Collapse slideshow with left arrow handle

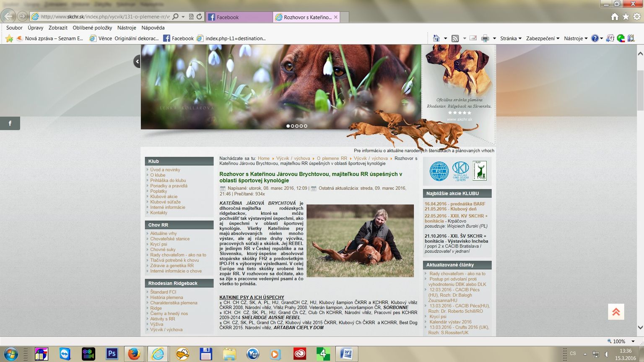pos(137,62)
